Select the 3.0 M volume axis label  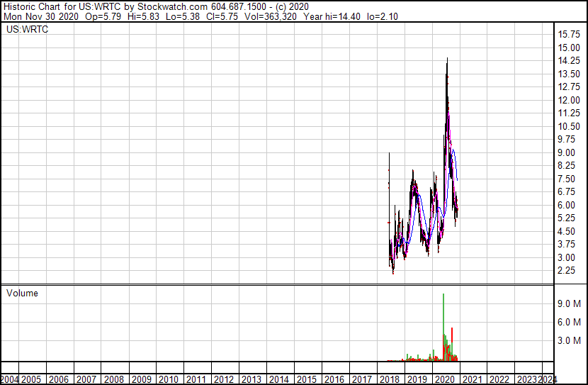[x=570, y=340]
